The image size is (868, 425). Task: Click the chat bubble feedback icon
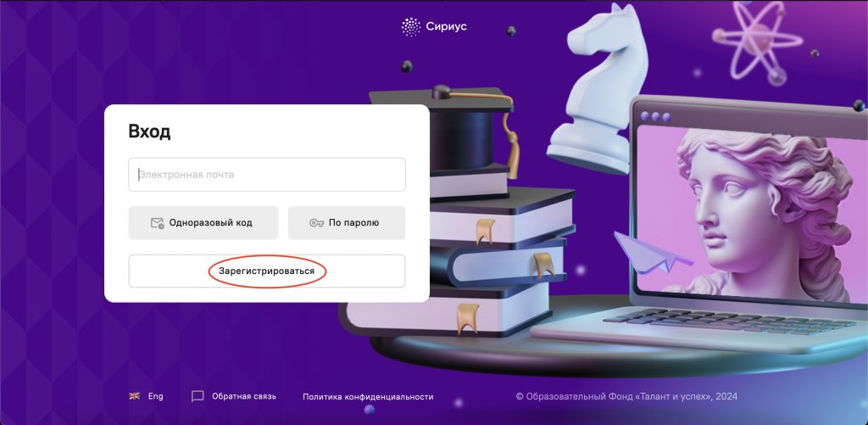[x=198, y=396]
